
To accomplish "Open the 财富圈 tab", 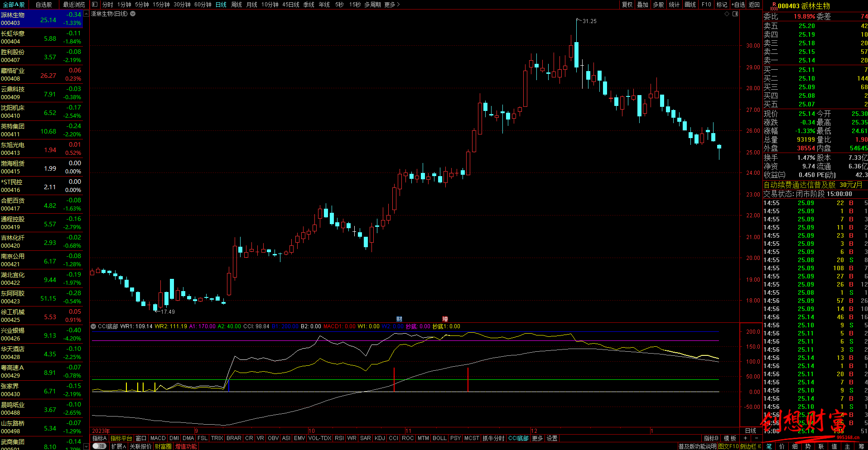I will 163,446.
